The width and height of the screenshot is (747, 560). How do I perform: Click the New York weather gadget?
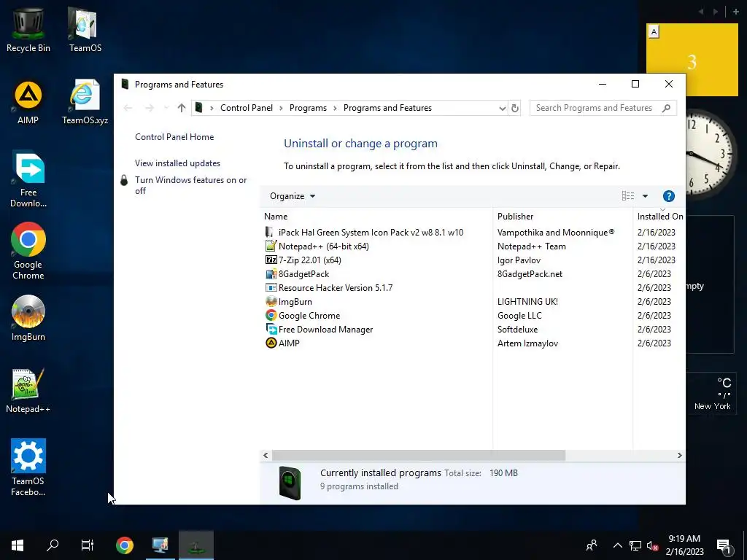click(x=712, y=392)
